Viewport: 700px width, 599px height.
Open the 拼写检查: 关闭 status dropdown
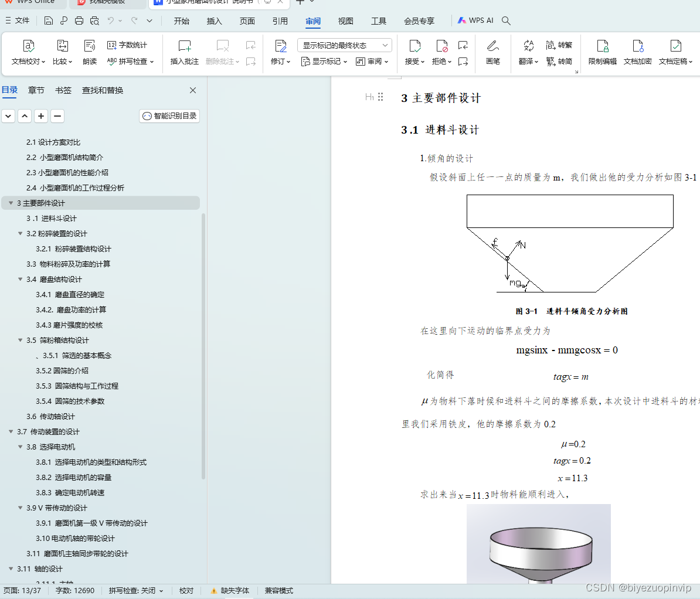click(x=135, y=591)
